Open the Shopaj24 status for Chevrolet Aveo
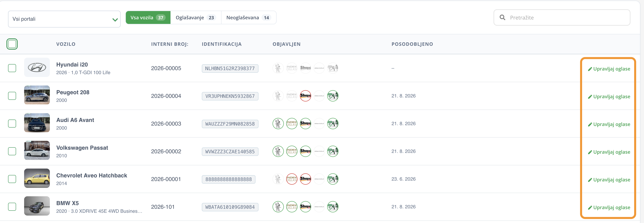 click(x=306, y=179)
